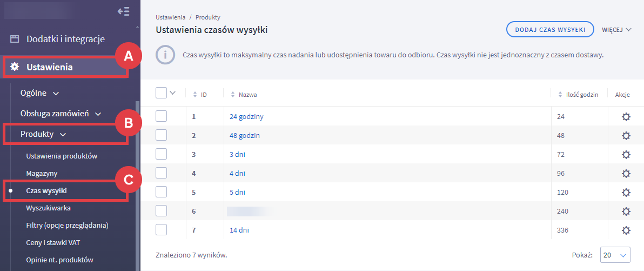The image size is (644, 271).
Task: Sort the table by the ID column arrows
Action: [x=195, y=95]
